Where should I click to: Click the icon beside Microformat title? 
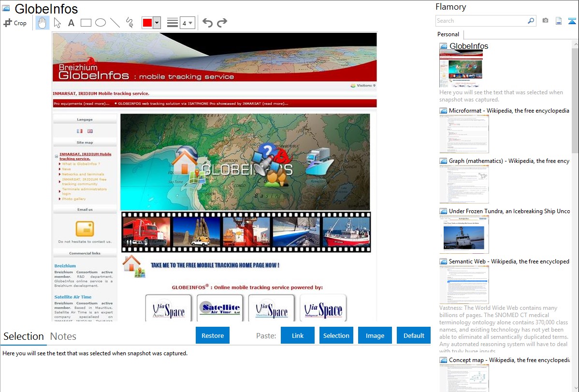[x=443, y=111]
